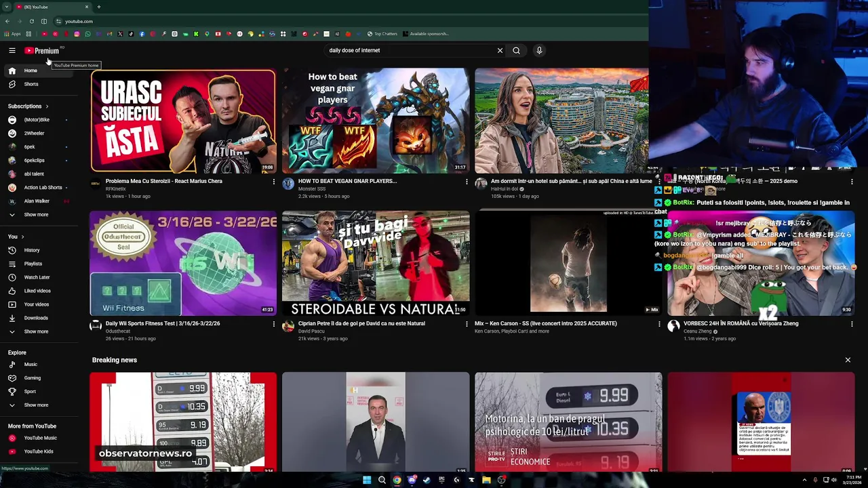
Task: Open options for 'VORBESC 24H IN ROMANA' video
Action: pyautogui.click(x=852, y=324)
